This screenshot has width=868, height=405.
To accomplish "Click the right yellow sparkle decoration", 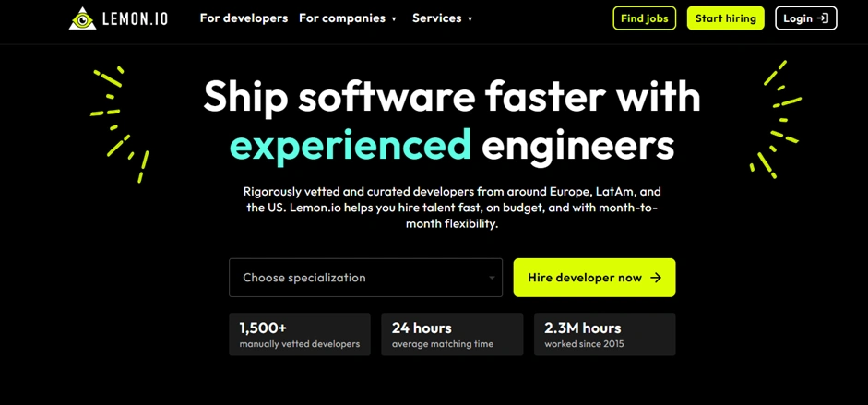I will tap(775, 120).
